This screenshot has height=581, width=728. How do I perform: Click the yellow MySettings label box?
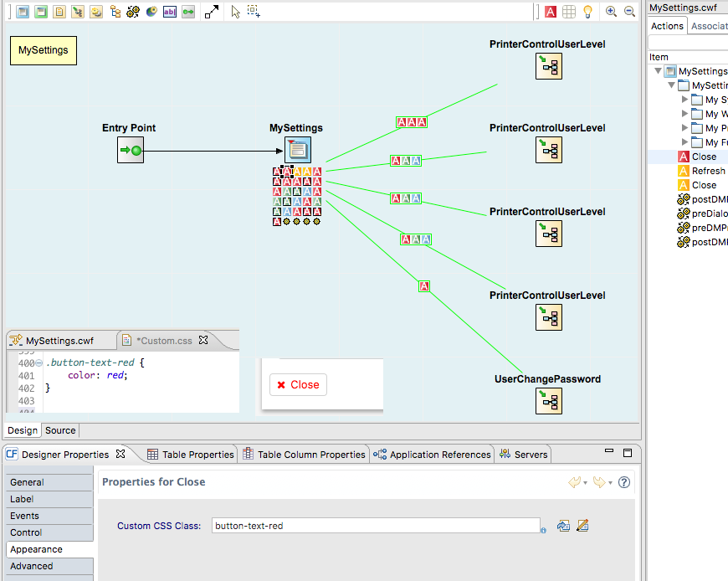click(x=44, y=50)
